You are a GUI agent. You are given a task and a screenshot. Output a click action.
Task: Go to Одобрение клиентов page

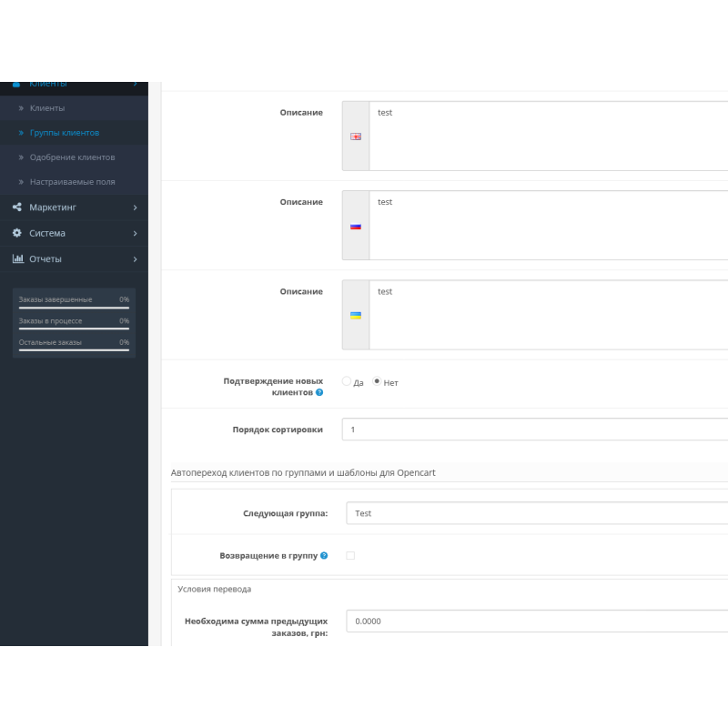pyautogui.click(x=72, y=157)
